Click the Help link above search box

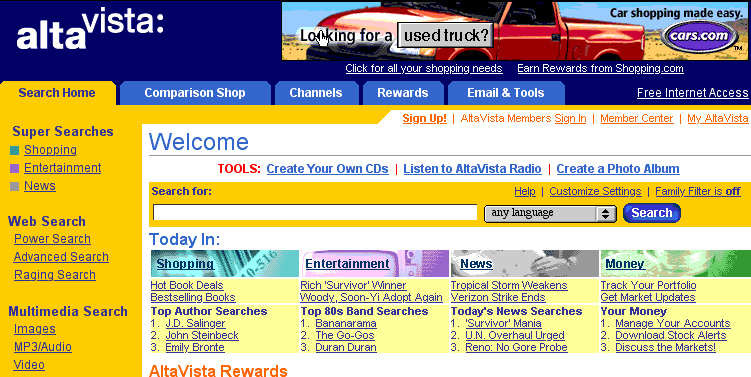point(525,192)
